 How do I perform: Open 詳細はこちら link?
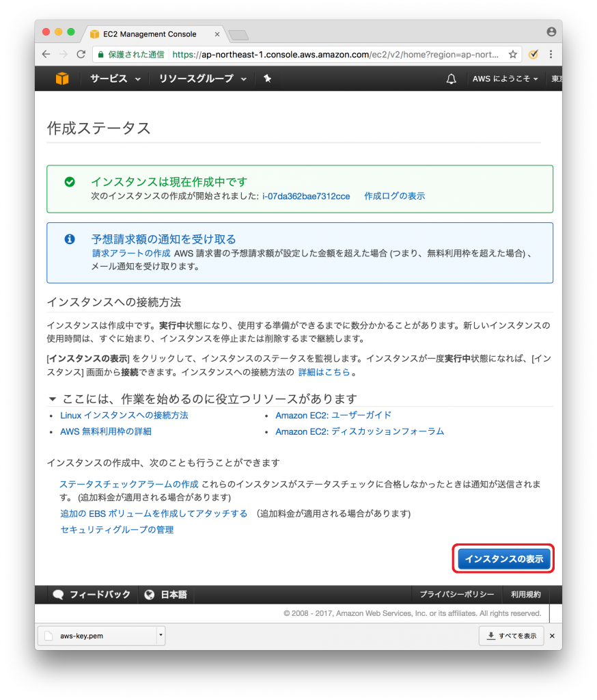(x=324, y=373)
